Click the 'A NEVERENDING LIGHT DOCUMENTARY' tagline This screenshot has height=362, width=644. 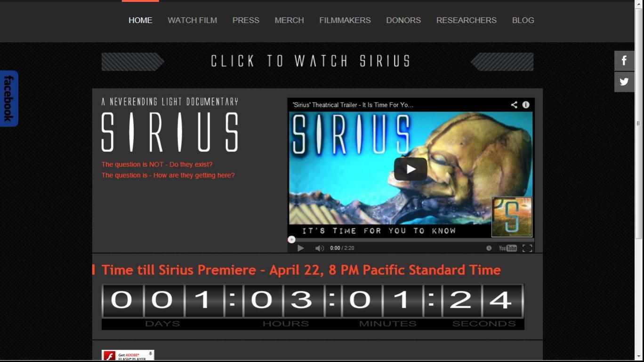click(170, 102)
